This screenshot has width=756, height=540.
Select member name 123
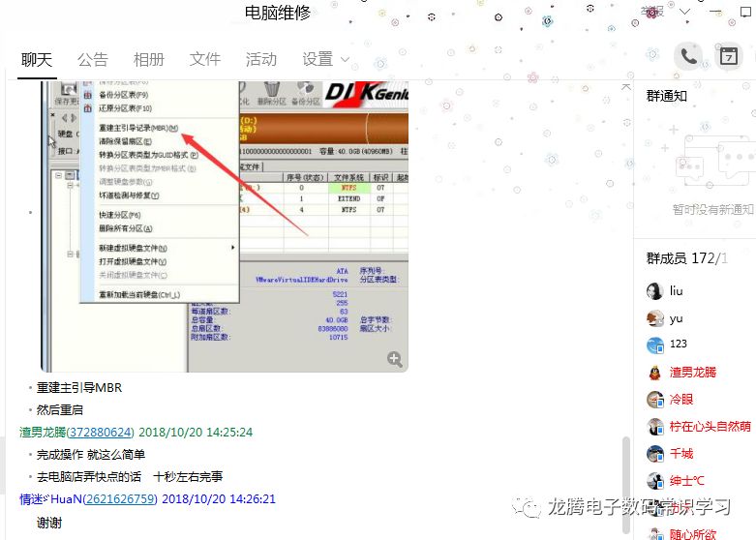pyautogui.click(x=678, y=344)
